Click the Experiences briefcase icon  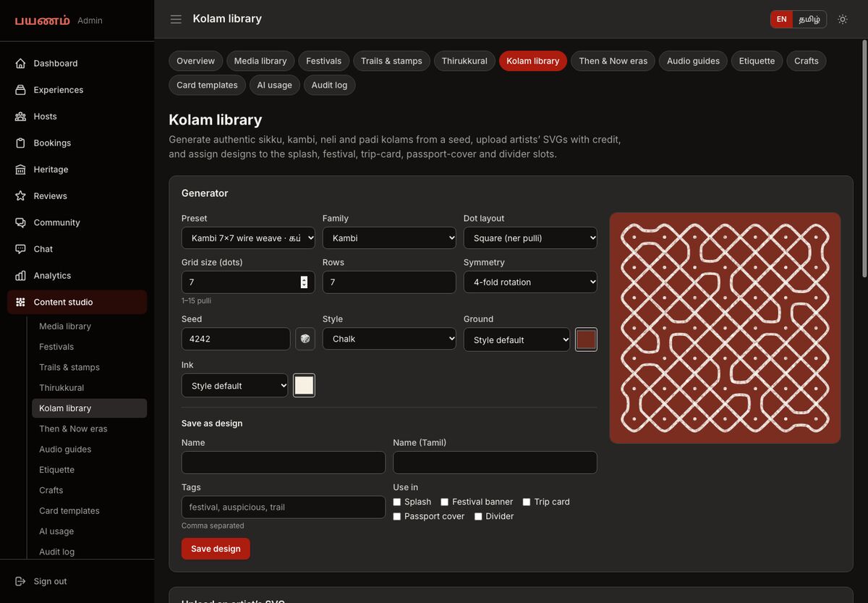(x=20, y=90)
